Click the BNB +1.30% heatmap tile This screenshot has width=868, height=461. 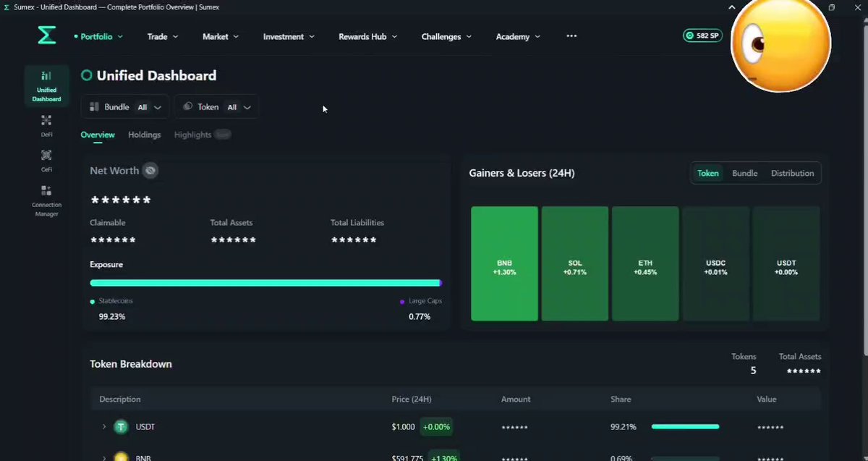pyautogui.click(x=504, y=263)
